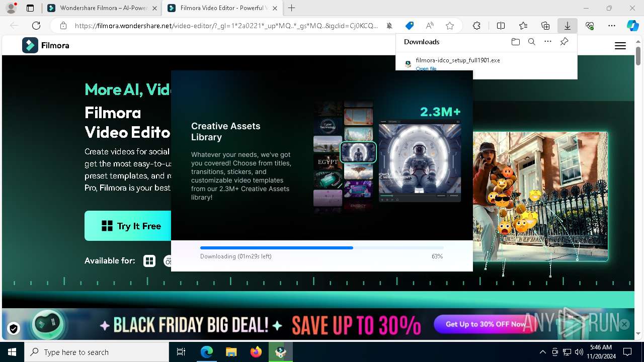Open File Explorer from taskbar
The height and width of the screenshot is (362, 644).
tap(231, 352)
